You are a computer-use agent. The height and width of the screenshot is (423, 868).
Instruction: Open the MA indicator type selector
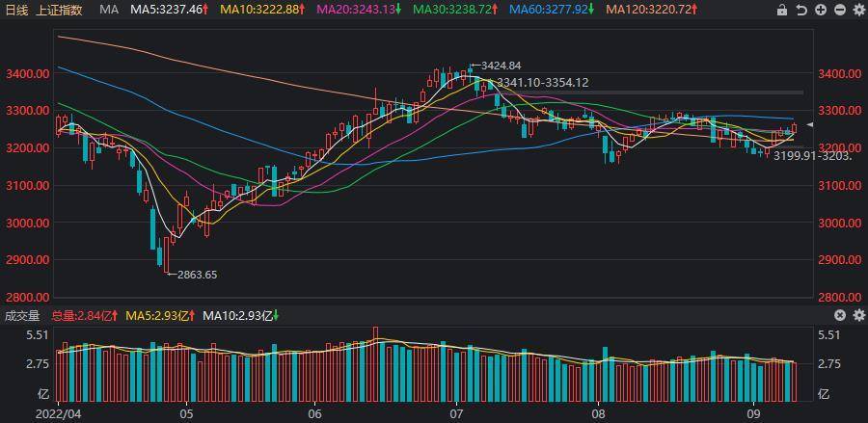(109, 10)
